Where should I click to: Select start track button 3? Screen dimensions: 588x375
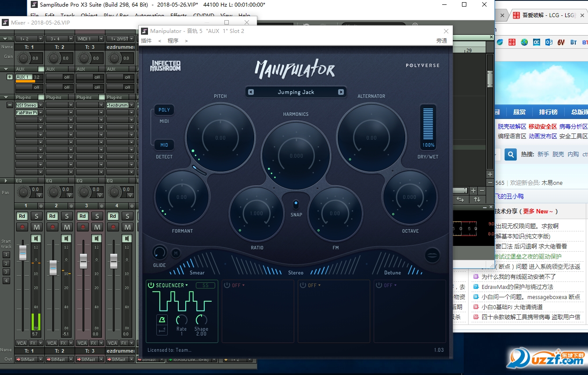click(x=6, y=272)
